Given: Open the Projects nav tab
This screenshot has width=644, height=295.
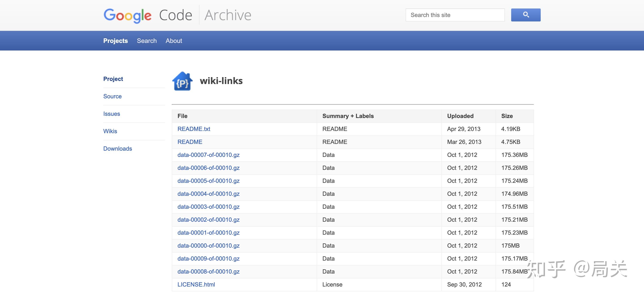Looking at the screenshot, I should 116,41.
